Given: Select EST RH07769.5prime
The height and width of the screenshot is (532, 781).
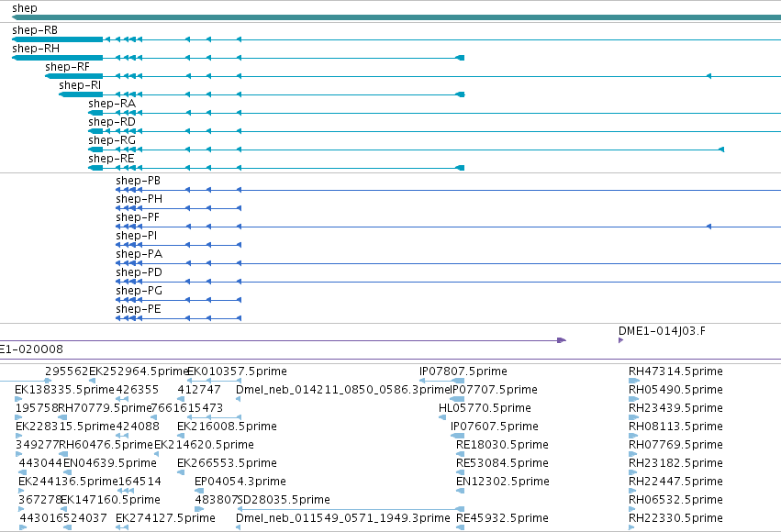Looking at the screenshot, I should 675,446.
